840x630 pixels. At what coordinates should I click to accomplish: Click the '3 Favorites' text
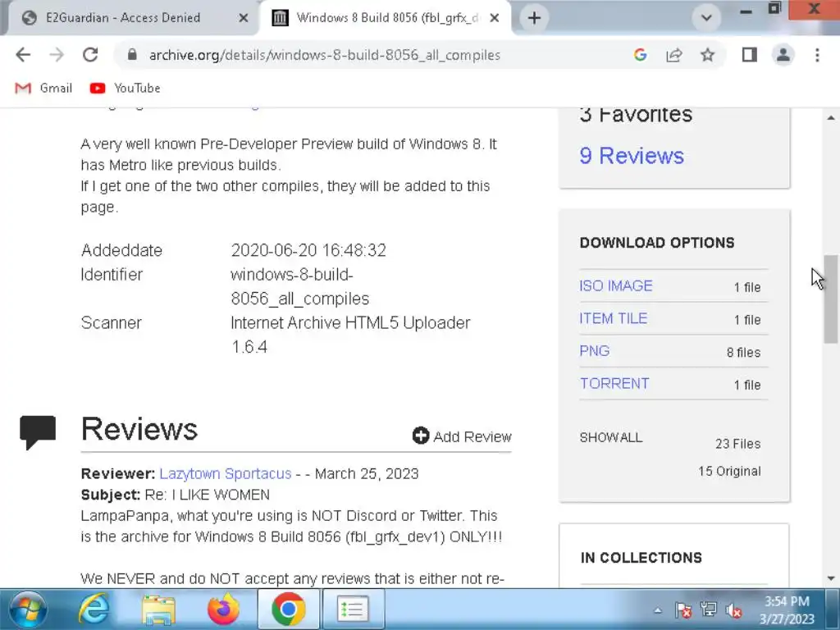click(x=636, y=114)
